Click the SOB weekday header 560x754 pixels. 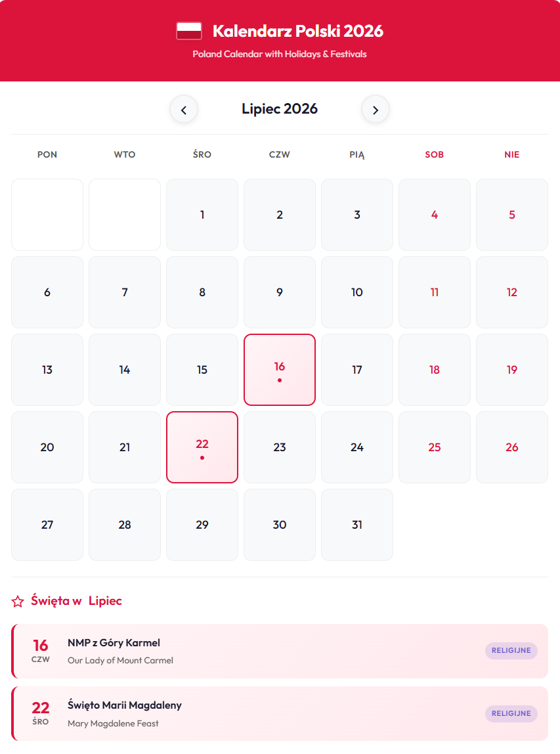435,155
